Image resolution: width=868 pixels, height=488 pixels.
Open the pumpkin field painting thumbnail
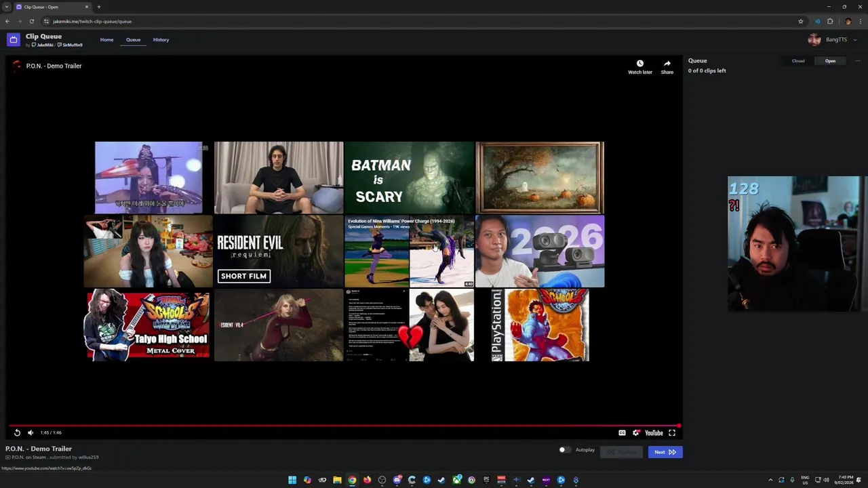[540, 178]
